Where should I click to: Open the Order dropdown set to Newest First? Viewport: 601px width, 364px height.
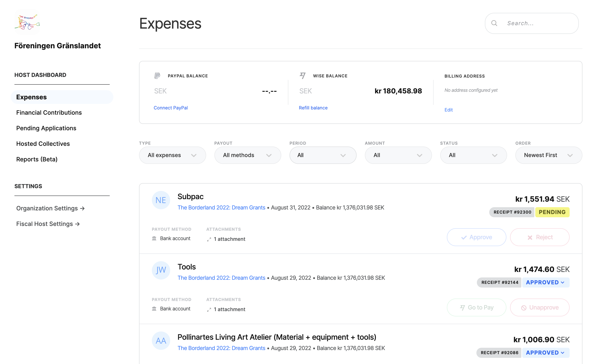(548, 155)
